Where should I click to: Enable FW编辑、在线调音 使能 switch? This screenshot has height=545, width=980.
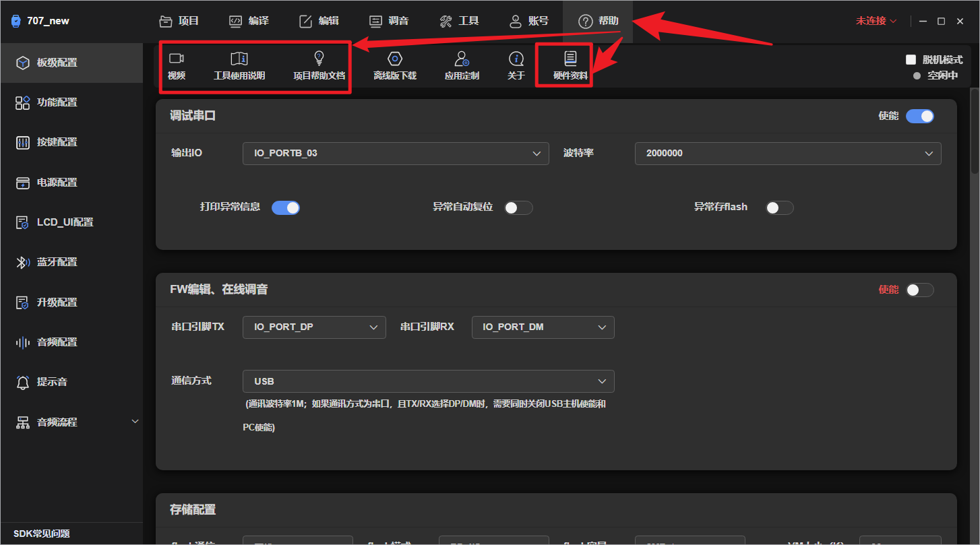pos(919,290)
